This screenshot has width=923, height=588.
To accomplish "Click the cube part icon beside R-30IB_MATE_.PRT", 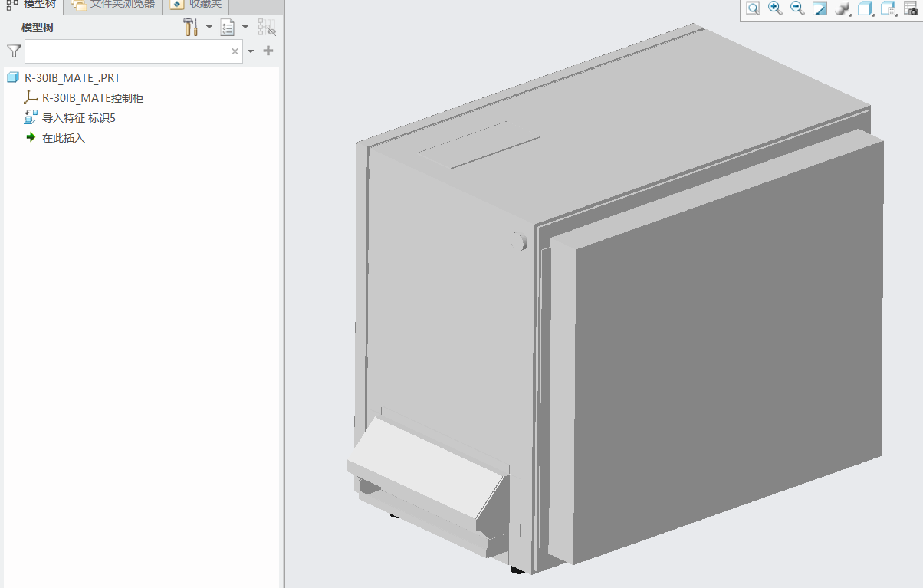I will point(12,77).
